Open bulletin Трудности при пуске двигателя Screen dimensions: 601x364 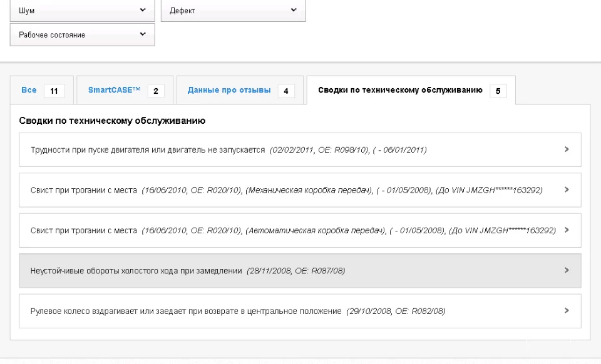tap(148, 150)
